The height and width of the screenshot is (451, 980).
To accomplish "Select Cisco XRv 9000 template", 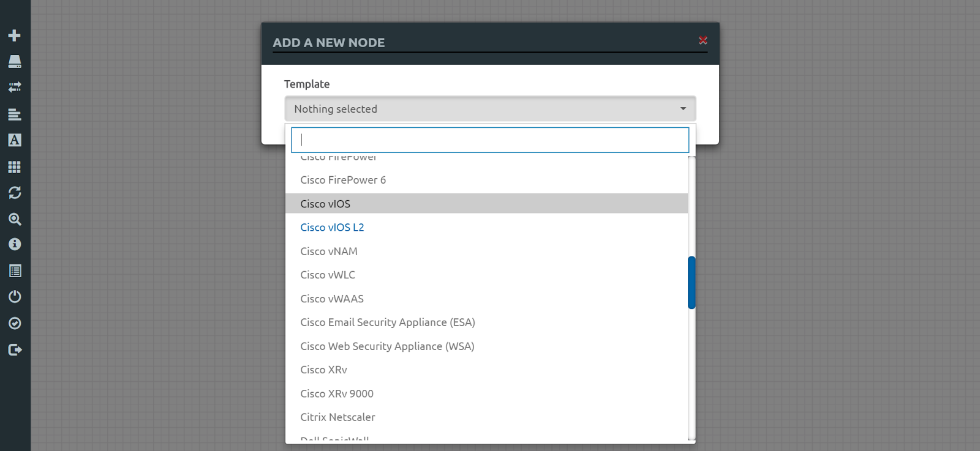I will point(486,393).
